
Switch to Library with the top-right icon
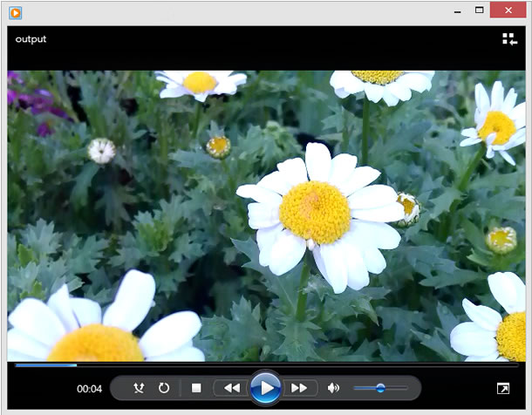tap(510, 39)
